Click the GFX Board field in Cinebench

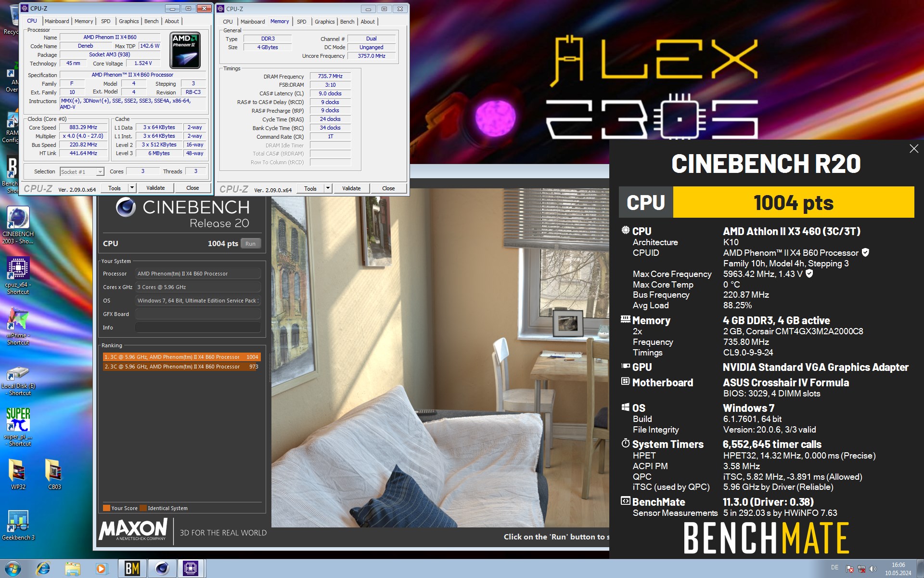point(198,314)
